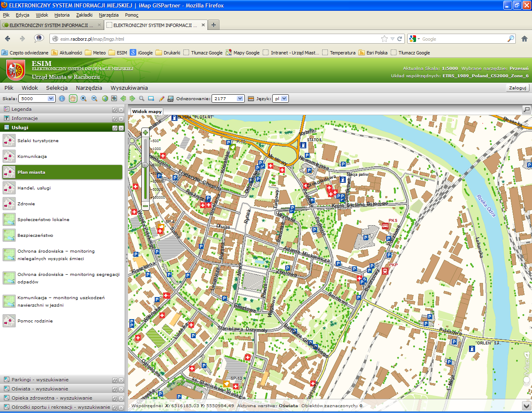Open Firefox Zakładki menu
The width and height of the screenshot is (532, 413).
[x=84, y=15]
